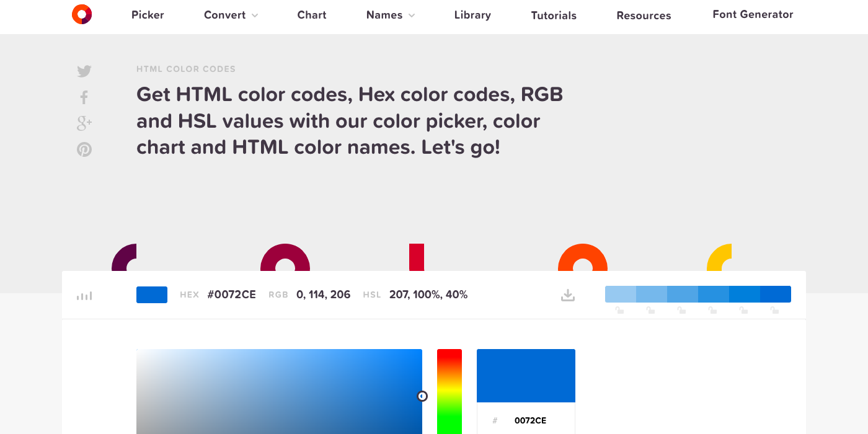868x434 pixels.
Task: Share page via Google Plus icon
Action: coord(84,123)
